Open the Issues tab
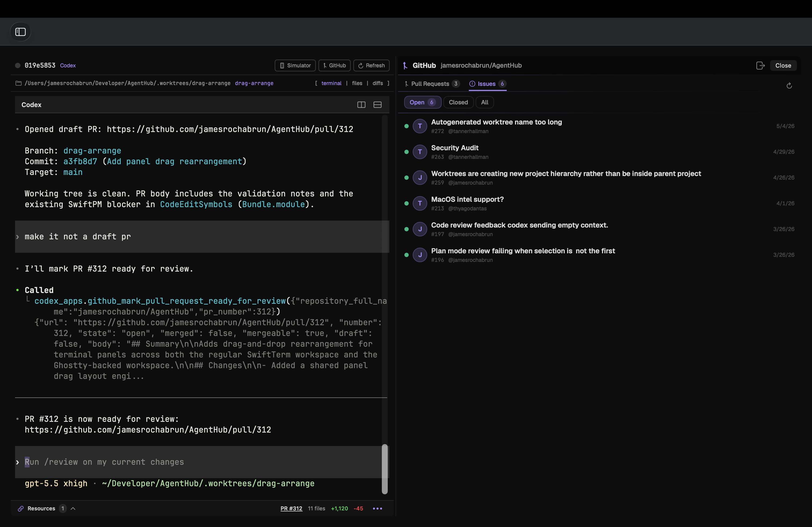The height and width of the screenshot is (527, 812). (x=488, y=84)
